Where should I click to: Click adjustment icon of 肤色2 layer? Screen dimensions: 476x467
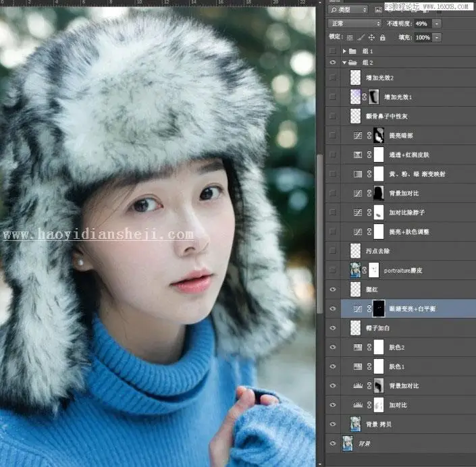[358, 347]
